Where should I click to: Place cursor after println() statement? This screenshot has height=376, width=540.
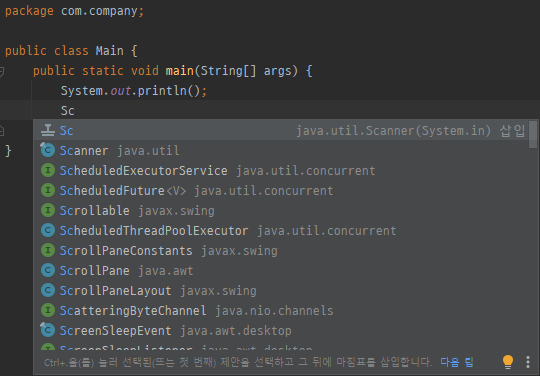207,91
